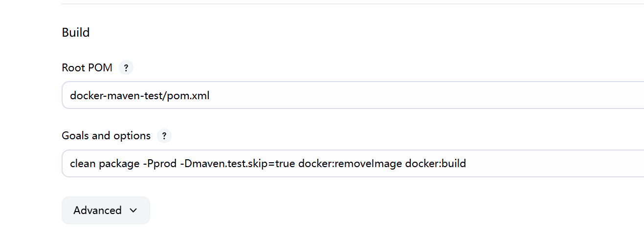The height and width of the screenshot is (236, 644).
Task: Place the cursor in docker-maven-test path text
Action: click(116, 95)
